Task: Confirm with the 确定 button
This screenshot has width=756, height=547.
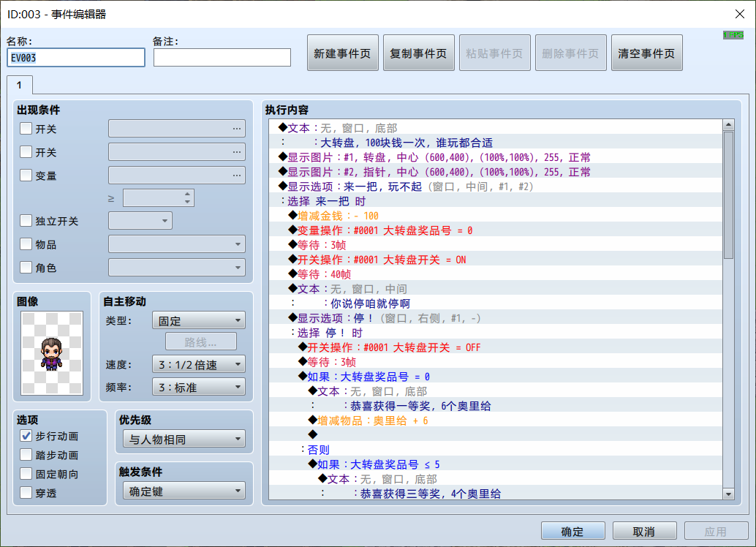Action: [572, 531]
